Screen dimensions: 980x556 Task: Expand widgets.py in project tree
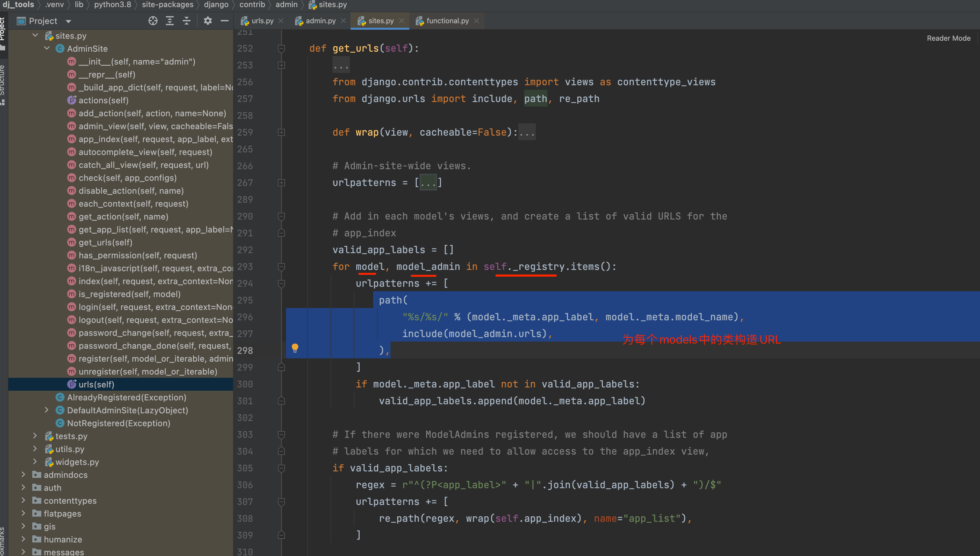35,462
